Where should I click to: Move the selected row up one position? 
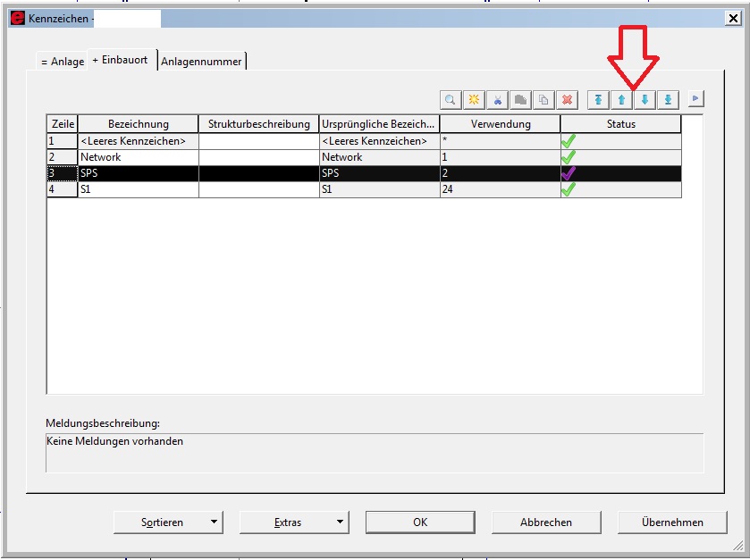coord(621,100)
